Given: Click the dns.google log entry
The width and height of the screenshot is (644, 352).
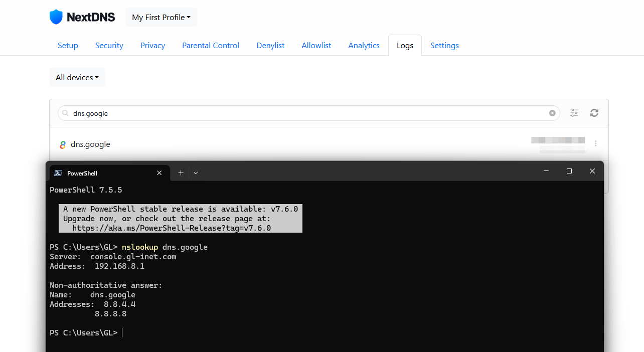Looking at the screenshot, I should (91, 144).
